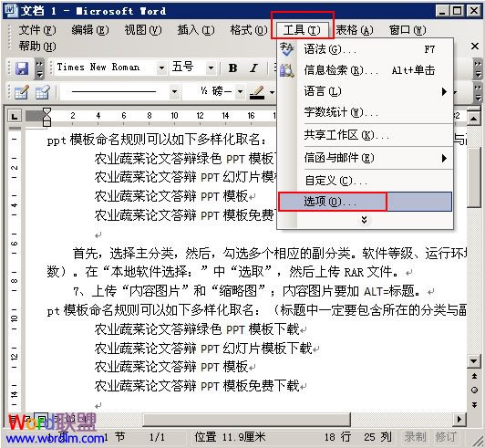Open the 格式(O) menu

click(x=249, y=30)
